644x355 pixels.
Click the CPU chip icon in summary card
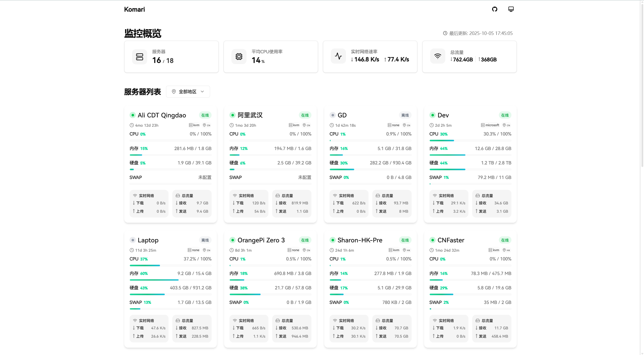pyautogui.click(x=239, y=57)
